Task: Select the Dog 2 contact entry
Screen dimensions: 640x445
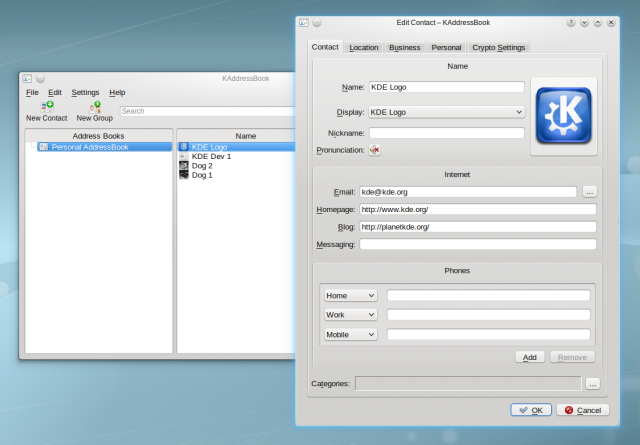Action: coord(202,166)
